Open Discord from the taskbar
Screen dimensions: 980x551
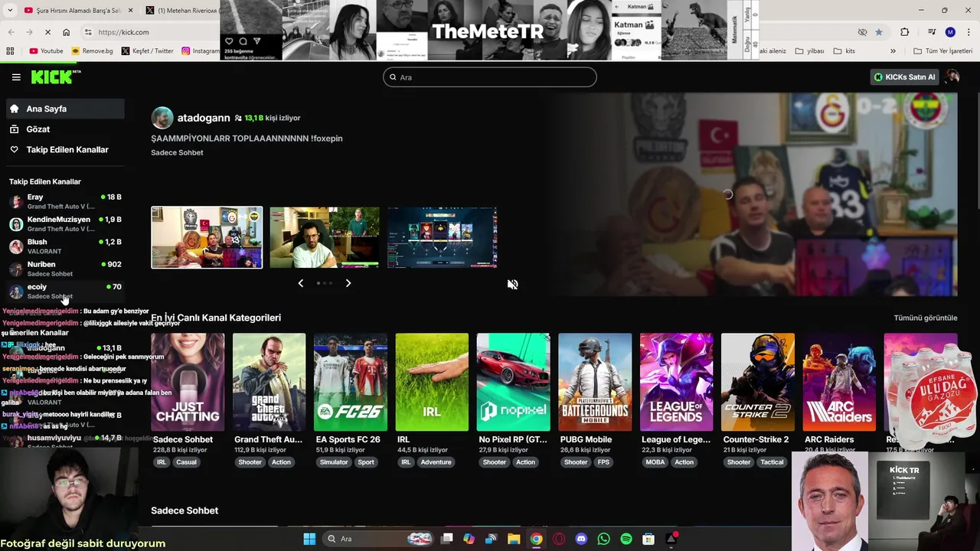[581, 539]
